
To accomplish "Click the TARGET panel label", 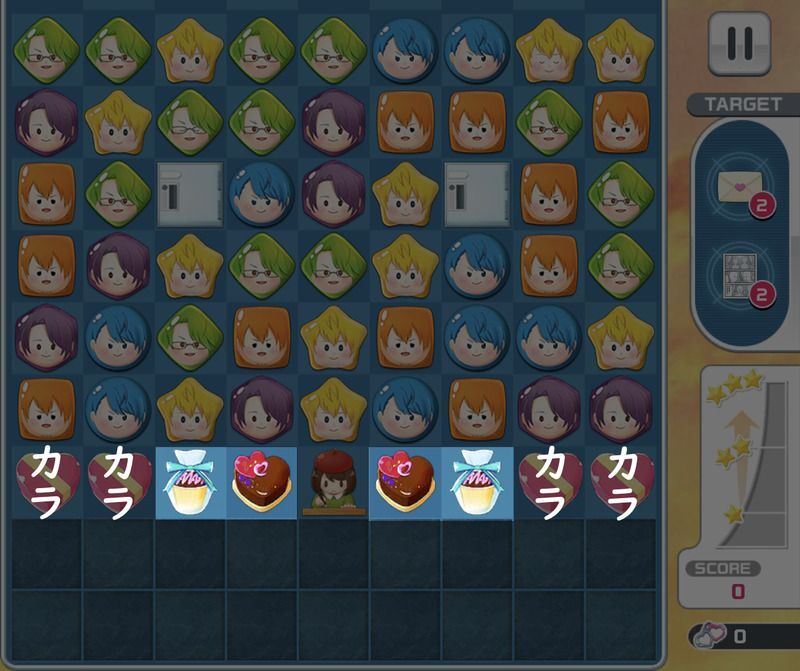I will pos(742,105).
